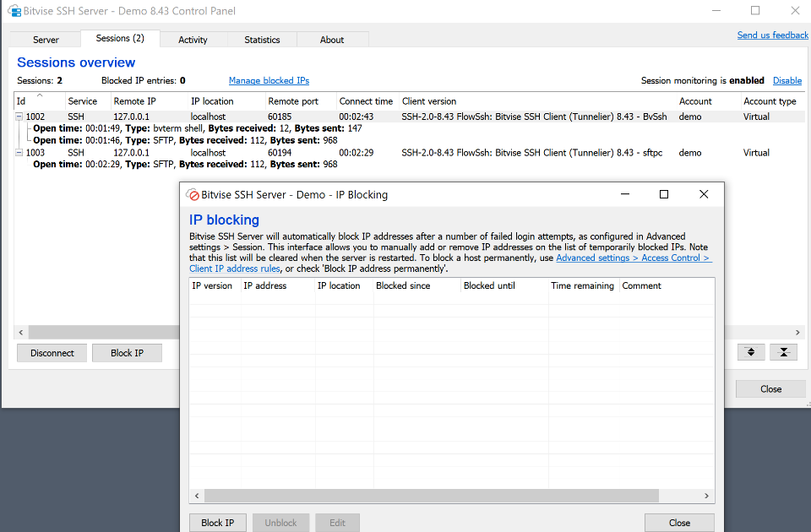Close the IP Blocking dialog with the Close button
This screenshot has height=532, width=811.
tap(679, 523)
